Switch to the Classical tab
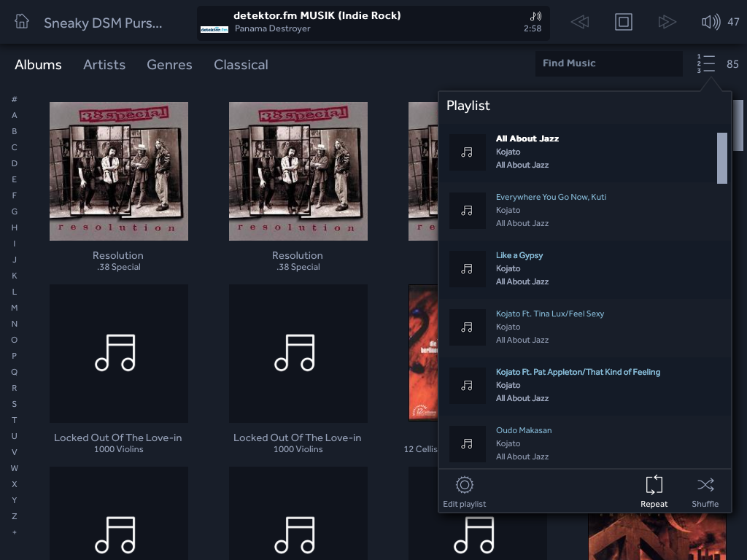The width and height of the screenshot is (747, 560). [x=241, y=65]
